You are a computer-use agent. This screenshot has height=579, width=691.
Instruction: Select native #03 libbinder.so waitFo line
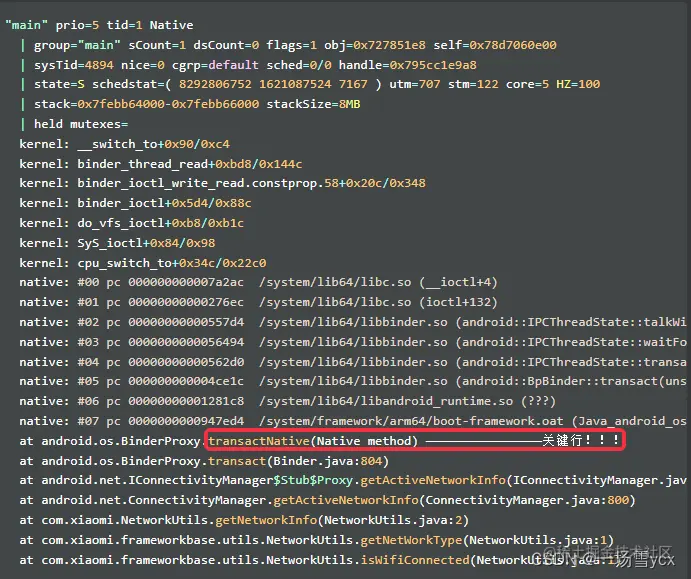353,342
